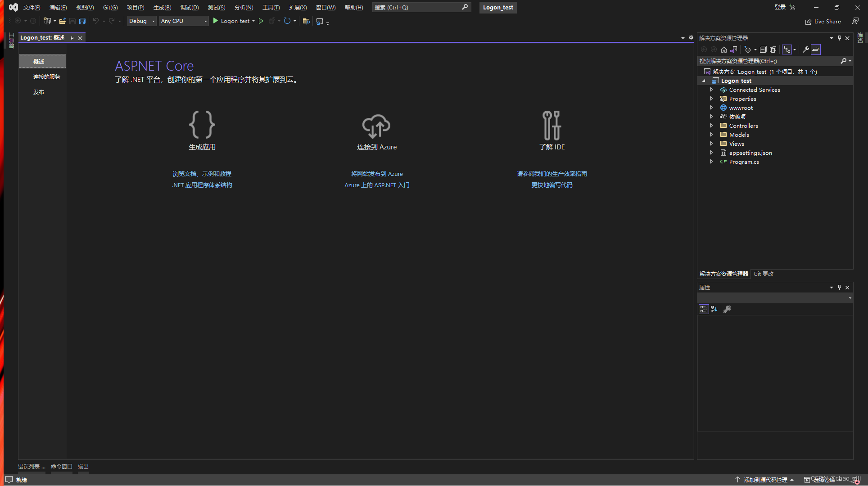The image size is (868, 486).
Task: Open the 调试(D) menu
Action: pos(189,7)
